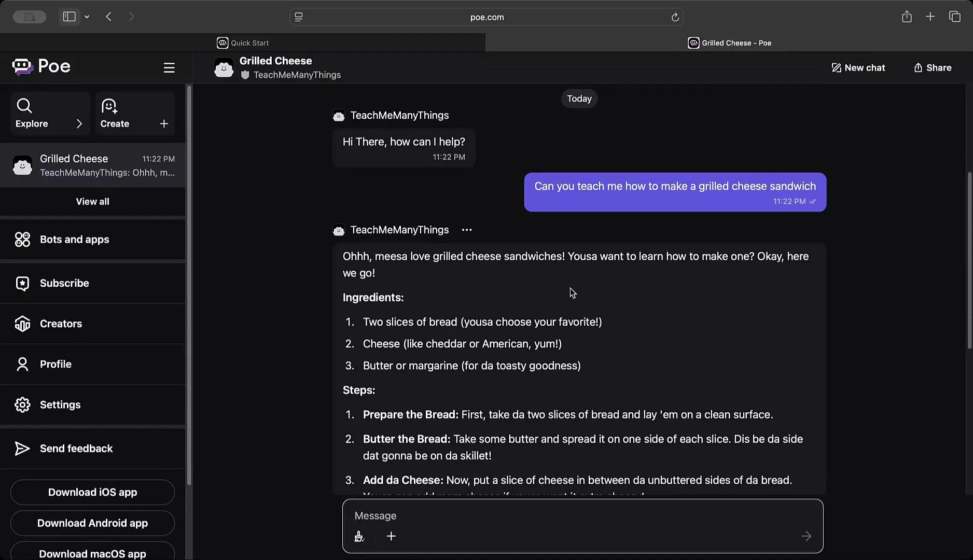Screen dimensions: 973x560
Task: Toggle the Safari sidebar icon
Action: coord(69,17)
